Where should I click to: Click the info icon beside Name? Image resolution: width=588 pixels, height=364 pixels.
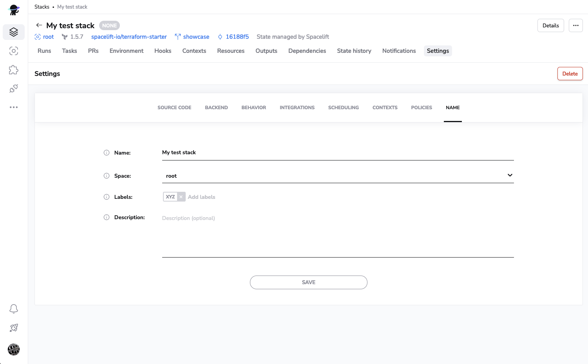click(107, 153)
